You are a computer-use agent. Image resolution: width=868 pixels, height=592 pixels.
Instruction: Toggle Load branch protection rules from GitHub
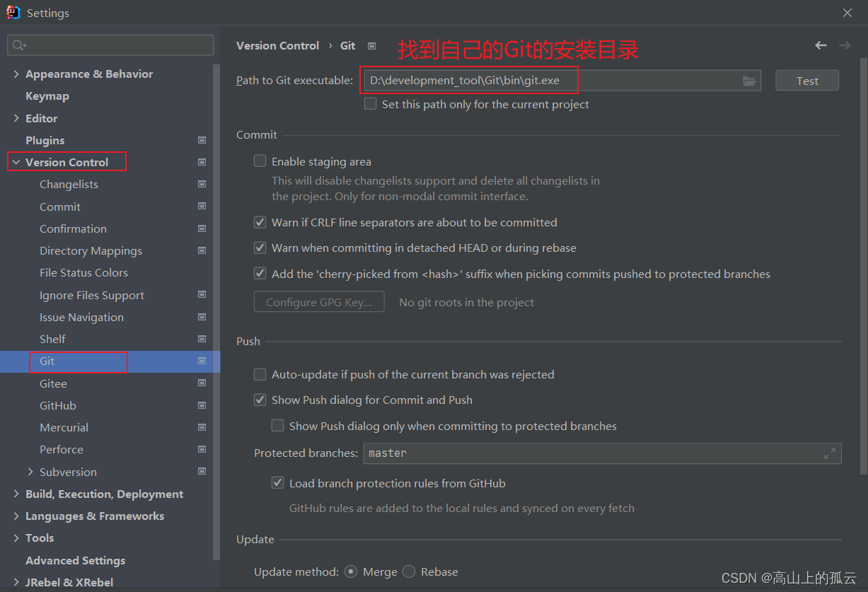coord(278,484)
